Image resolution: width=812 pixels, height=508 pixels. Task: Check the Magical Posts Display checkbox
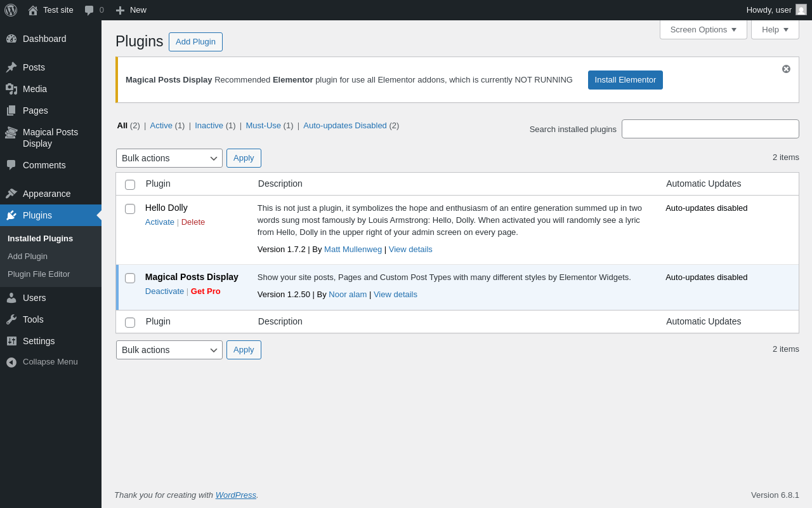click(x=130, y=278)
